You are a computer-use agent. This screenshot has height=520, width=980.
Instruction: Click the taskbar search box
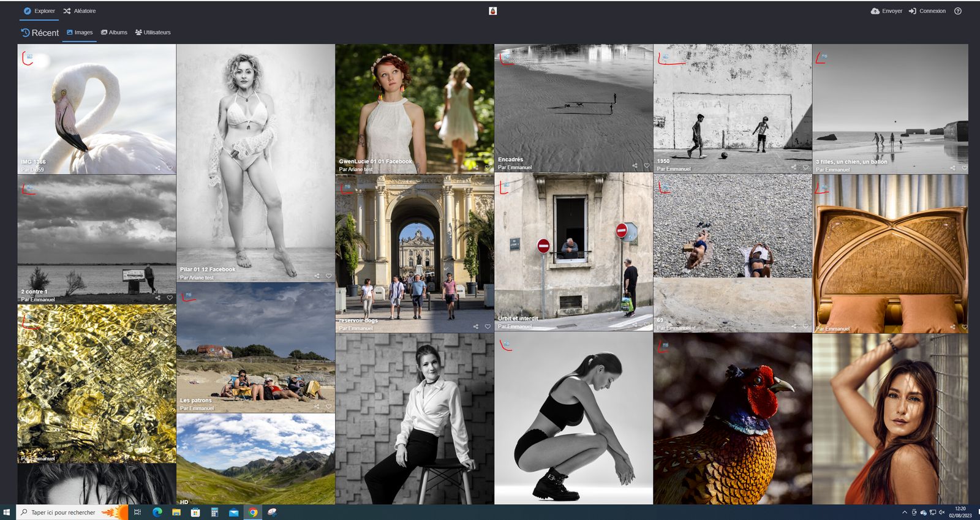point(71,512)
